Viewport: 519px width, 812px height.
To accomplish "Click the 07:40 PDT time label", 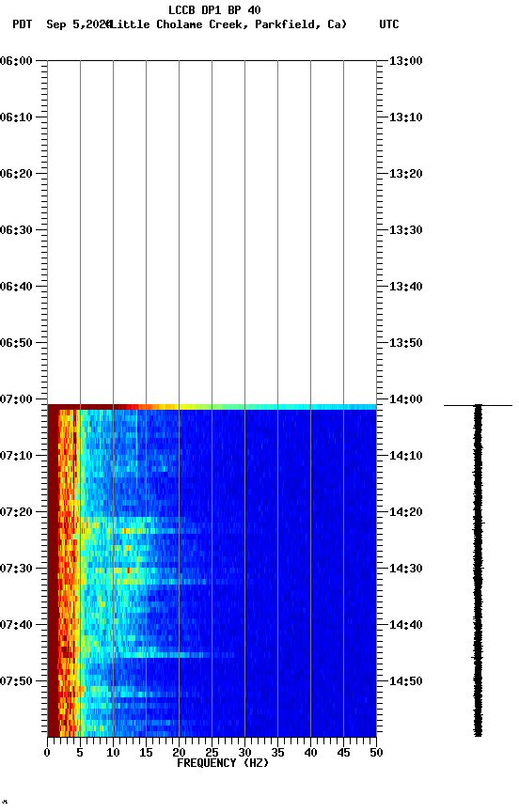I will [16, 625].
